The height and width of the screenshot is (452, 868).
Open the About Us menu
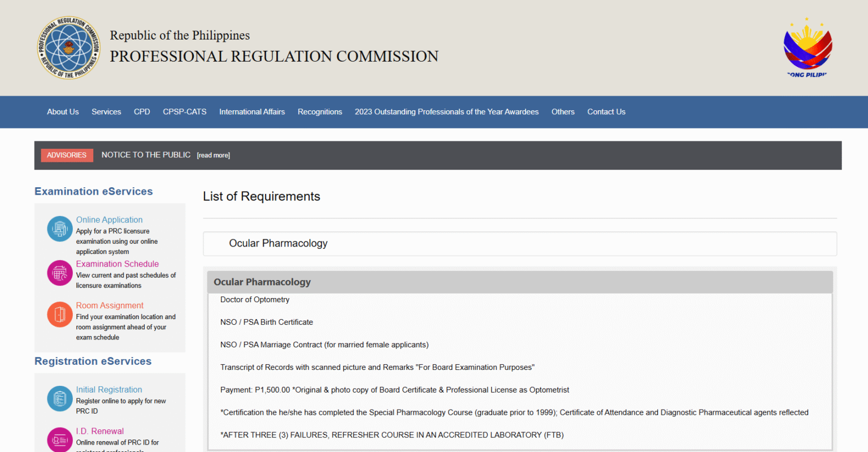coord(63,112)
